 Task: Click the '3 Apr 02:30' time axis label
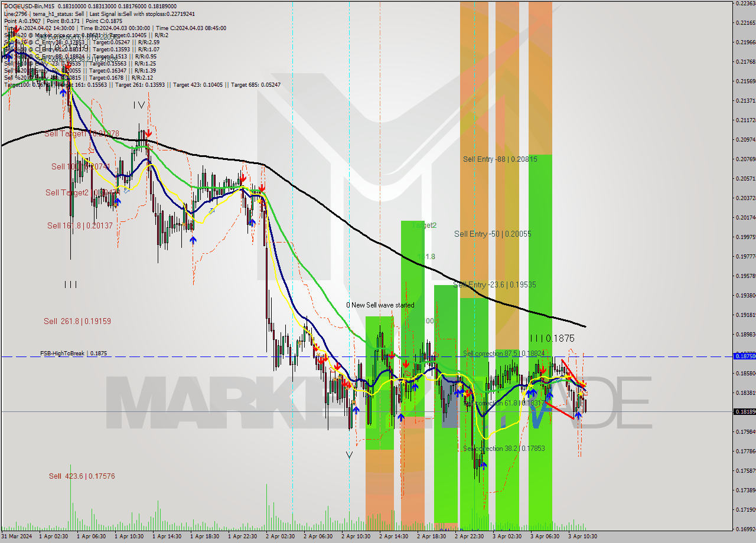(507, 537)
